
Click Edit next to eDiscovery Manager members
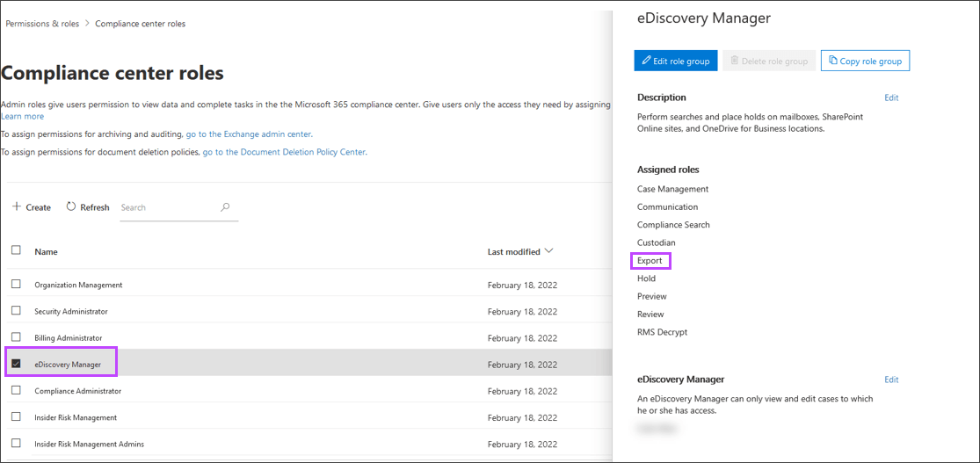click(x=891, y=380)
